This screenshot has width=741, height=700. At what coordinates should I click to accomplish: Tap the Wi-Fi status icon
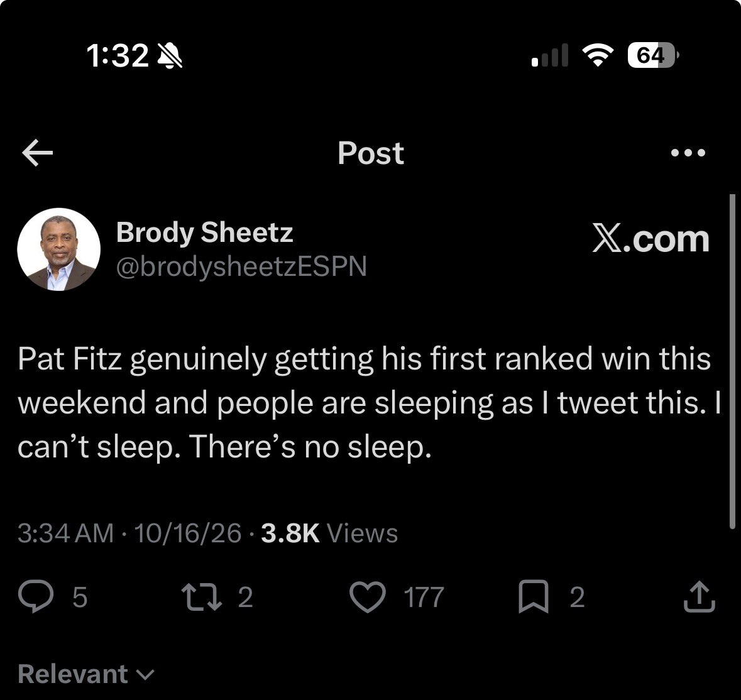(597, 55)
